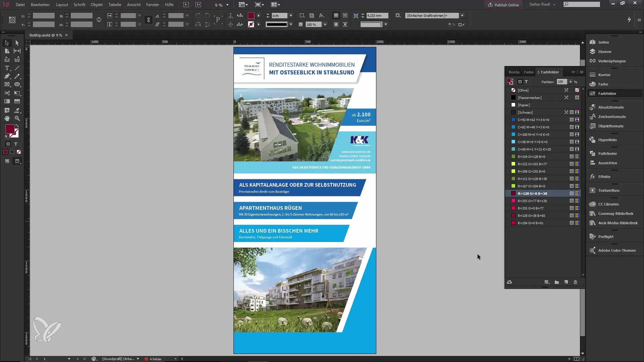Image resolution: width=644 pixels, height=362 pixels.
Task: Open the Seiten panel
Action: 603,42
